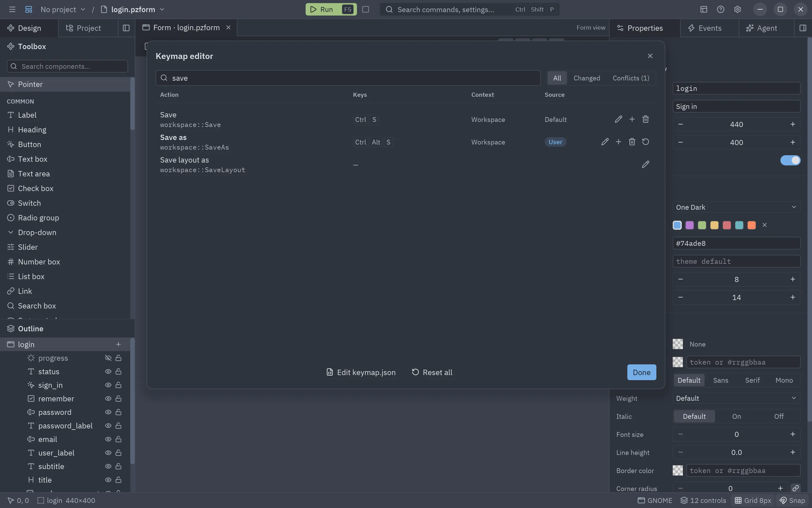Toggle lock on email row
This screenshot has height=508, width=812.
tap(118, 439)
